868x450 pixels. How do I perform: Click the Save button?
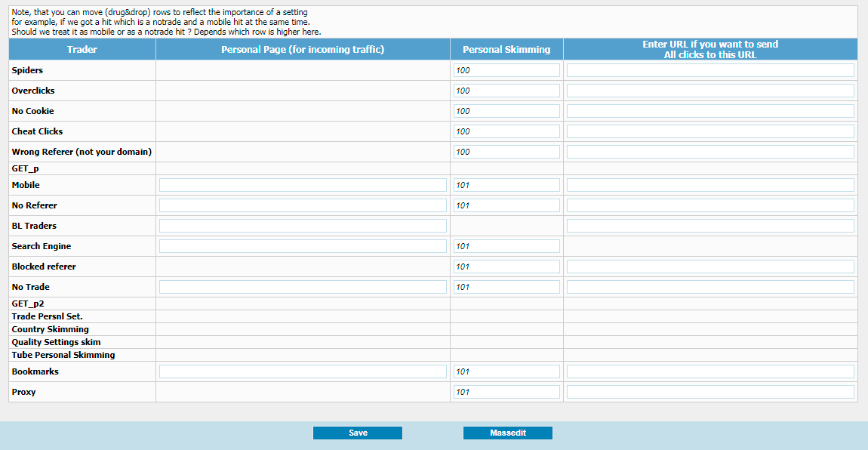[358, 433]
